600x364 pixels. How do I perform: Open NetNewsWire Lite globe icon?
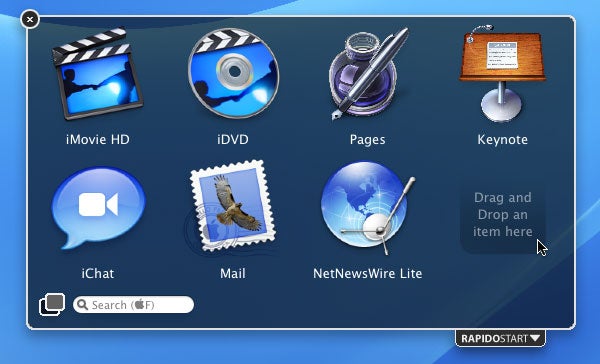click(x=368, y=208)
